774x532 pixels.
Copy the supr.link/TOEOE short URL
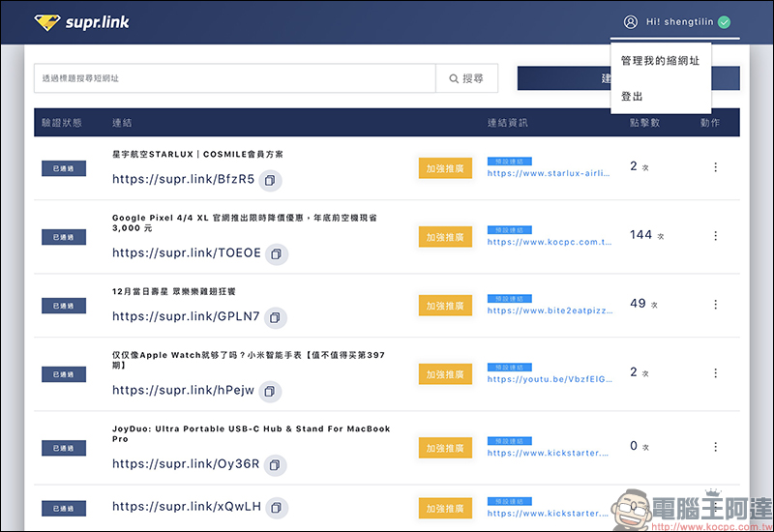point(277,254)
